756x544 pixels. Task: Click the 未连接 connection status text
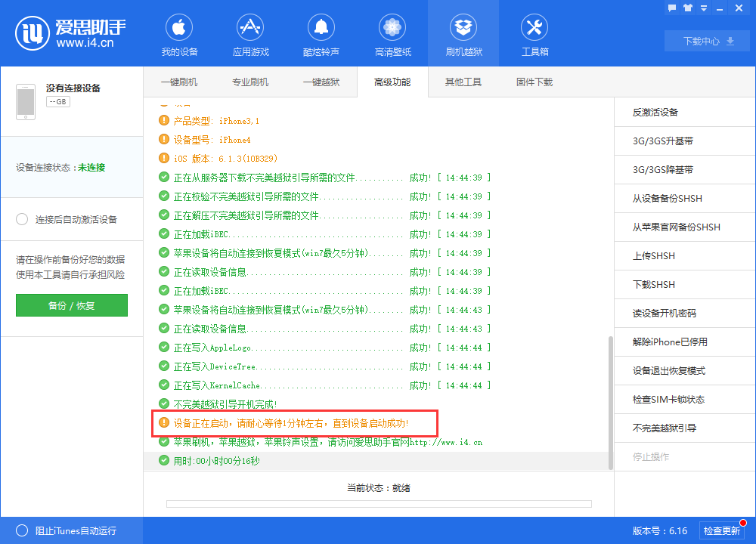(x=91, y=167)
